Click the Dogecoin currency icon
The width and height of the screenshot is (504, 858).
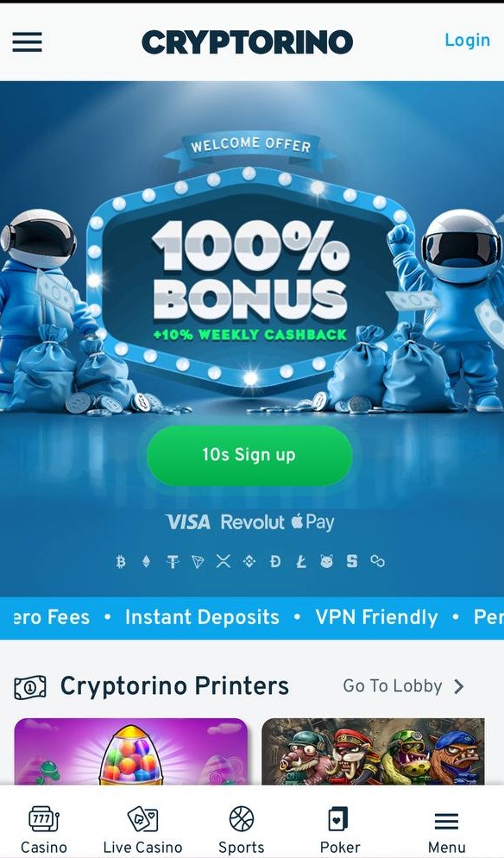[275, 561]
